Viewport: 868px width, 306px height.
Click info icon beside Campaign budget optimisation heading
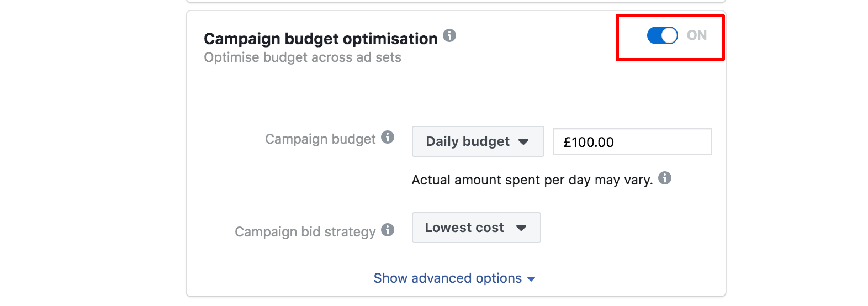point(450,36)
